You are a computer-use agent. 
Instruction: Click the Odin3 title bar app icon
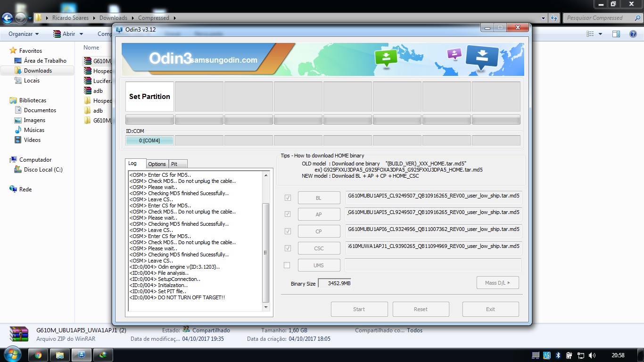(x=119, y=29)
